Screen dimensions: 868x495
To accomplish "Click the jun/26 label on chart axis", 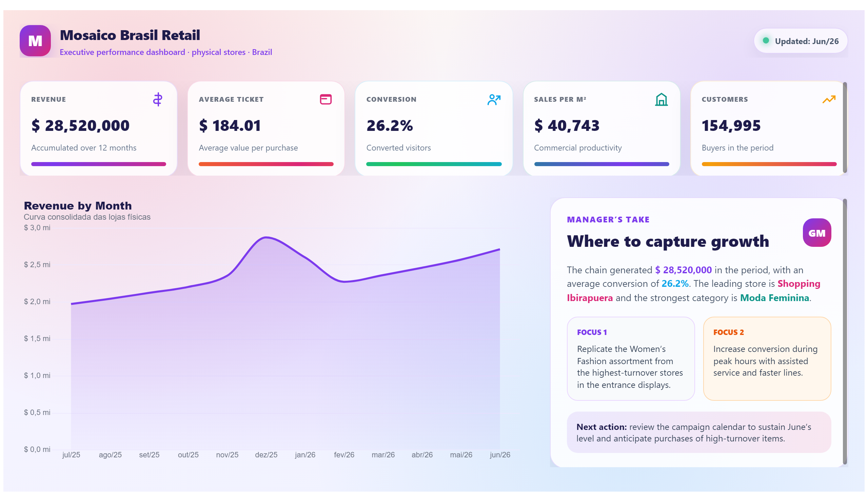I will 499,455.
